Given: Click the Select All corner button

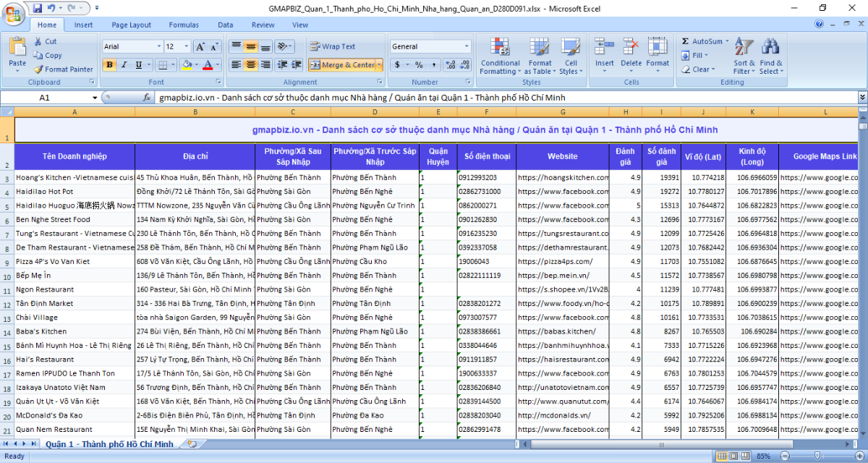Looking at the screenshot, I should pos(7,112).
